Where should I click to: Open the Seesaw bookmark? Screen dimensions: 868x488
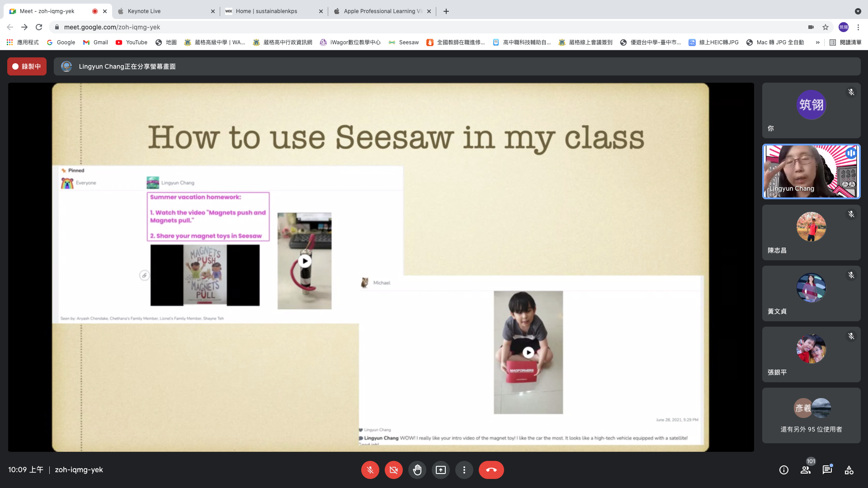tap(404, 42)
